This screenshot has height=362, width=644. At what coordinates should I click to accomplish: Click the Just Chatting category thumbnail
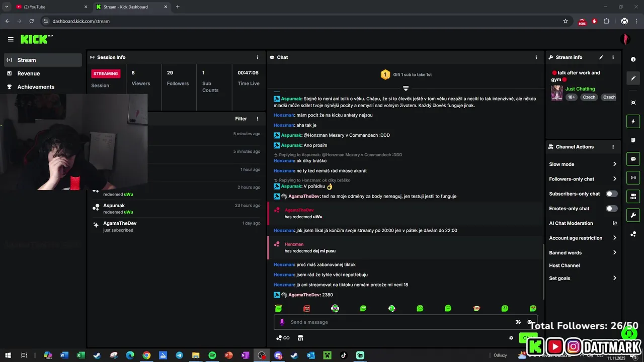pyautogui.click(x=556, y=93)
